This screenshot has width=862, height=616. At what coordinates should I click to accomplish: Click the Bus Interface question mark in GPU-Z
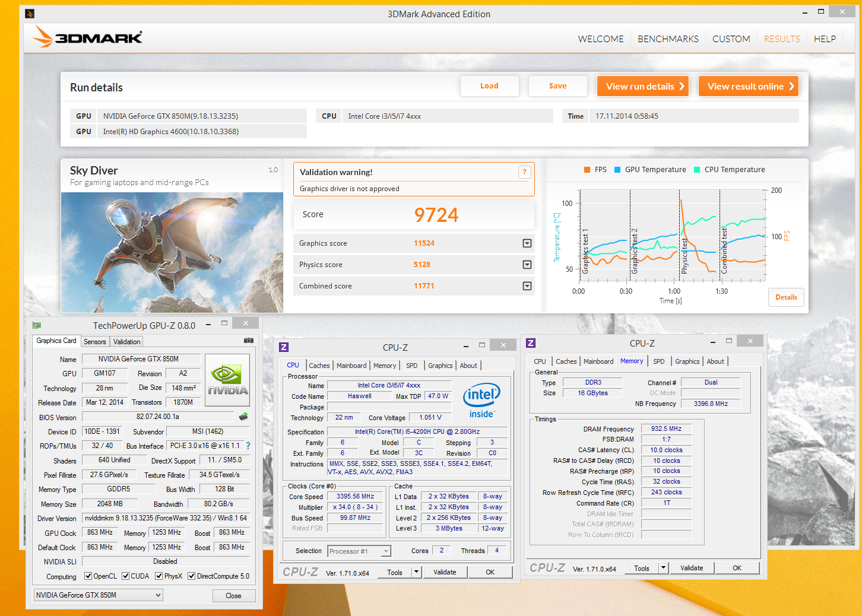[x=248, y=446]
